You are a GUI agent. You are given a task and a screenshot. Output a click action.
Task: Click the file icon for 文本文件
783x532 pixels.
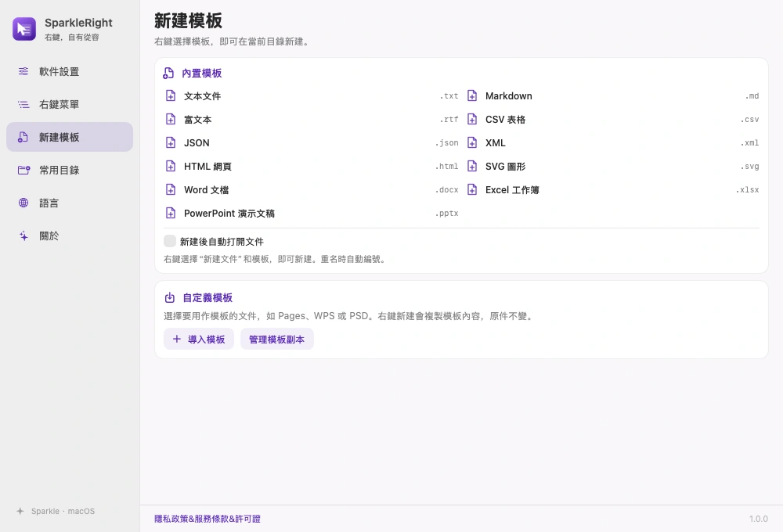point(171,95)
